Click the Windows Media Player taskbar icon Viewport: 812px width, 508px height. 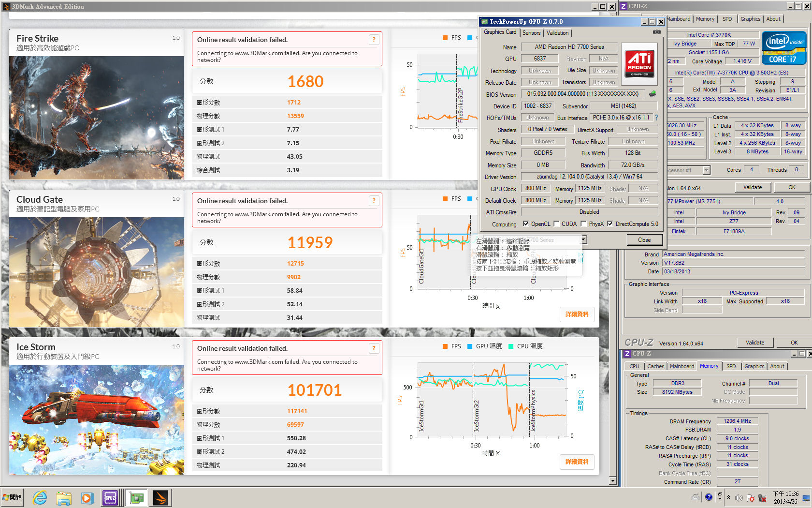[x=87, y=497]
